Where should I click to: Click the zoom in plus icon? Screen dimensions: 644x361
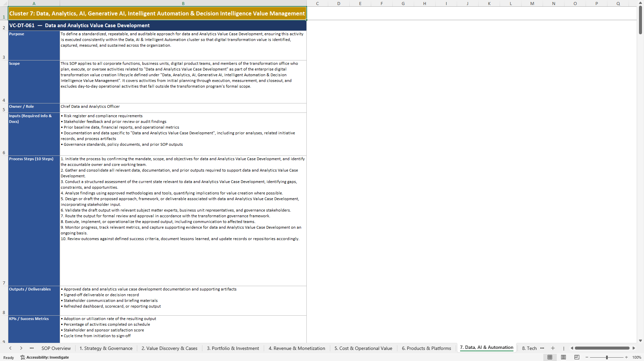tap(626, 357)
